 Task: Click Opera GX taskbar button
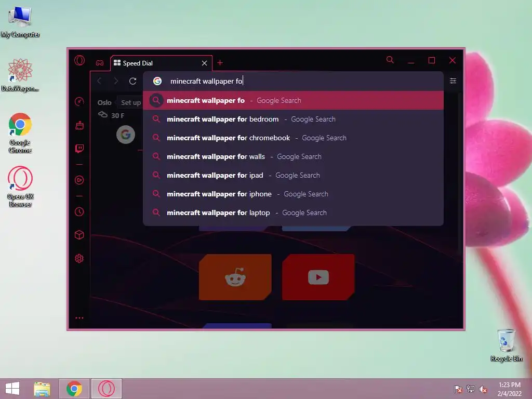point(107,389)
